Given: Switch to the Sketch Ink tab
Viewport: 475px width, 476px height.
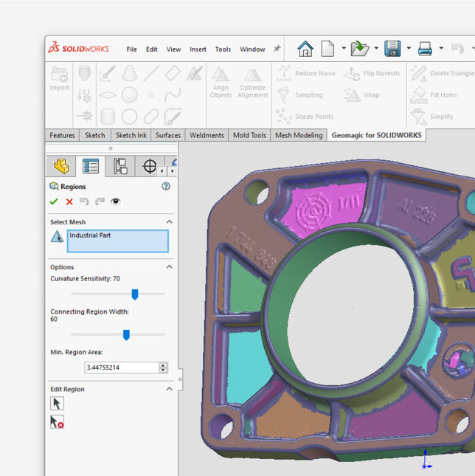Looking at the screenshot, I should point(131,135).
